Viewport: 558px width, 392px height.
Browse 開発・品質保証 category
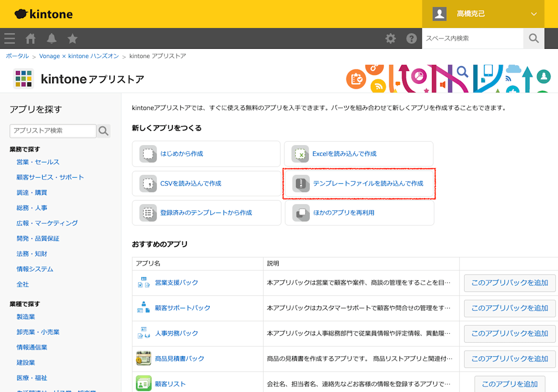[x=38, y=239]
